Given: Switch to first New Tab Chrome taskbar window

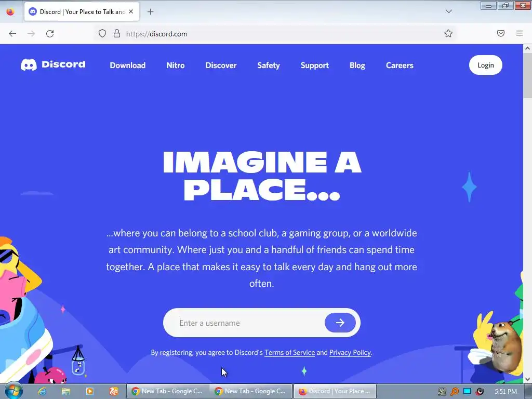Looking at the screenshot, I should [x=168, y=391].
